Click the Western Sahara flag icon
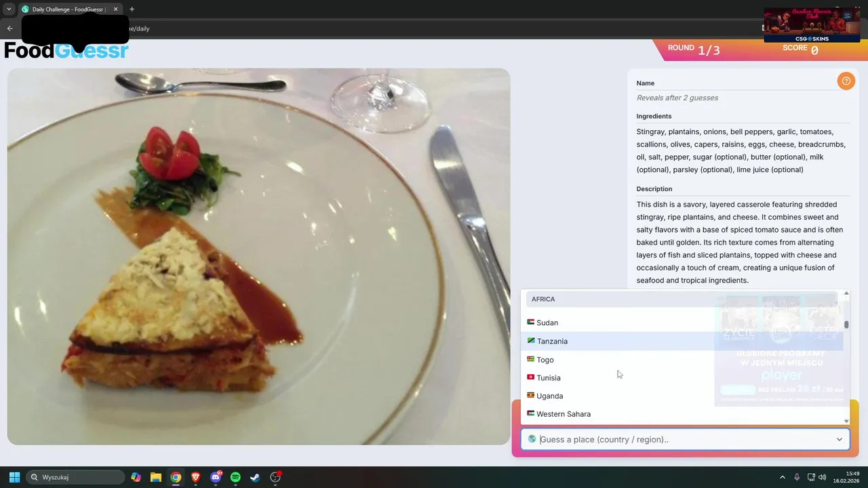This screenshot has width=868, height=488. 531,413
